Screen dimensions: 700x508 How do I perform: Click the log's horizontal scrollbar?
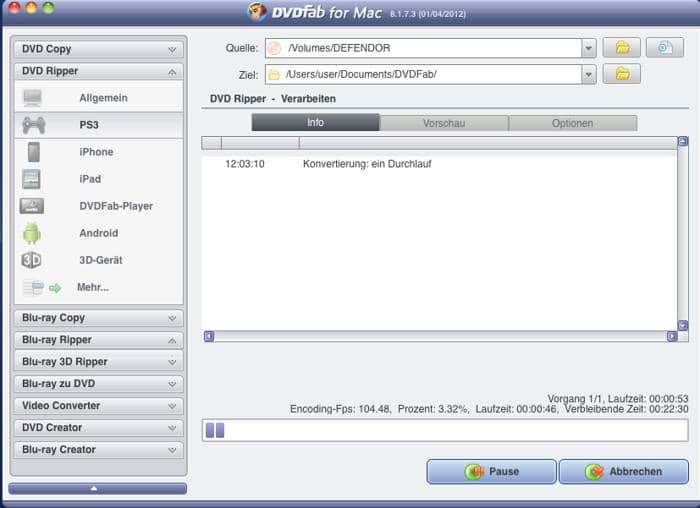(441, 336)
